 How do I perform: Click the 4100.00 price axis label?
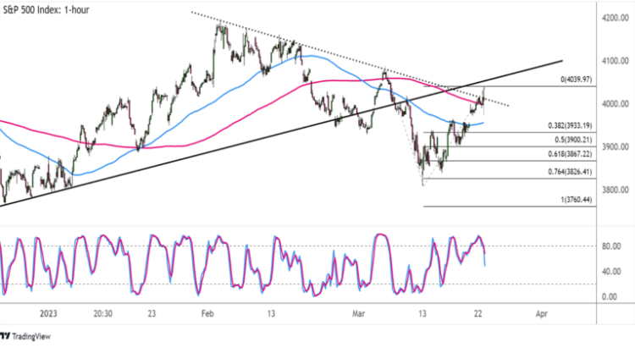612,61
